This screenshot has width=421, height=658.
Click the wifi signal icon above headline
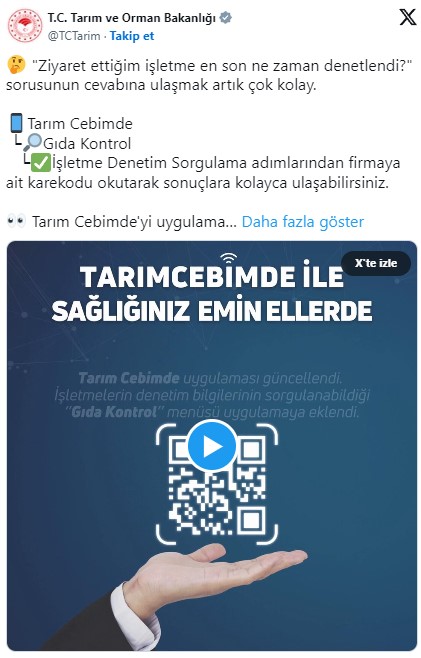pyautogui.click(x=229, y=258)
